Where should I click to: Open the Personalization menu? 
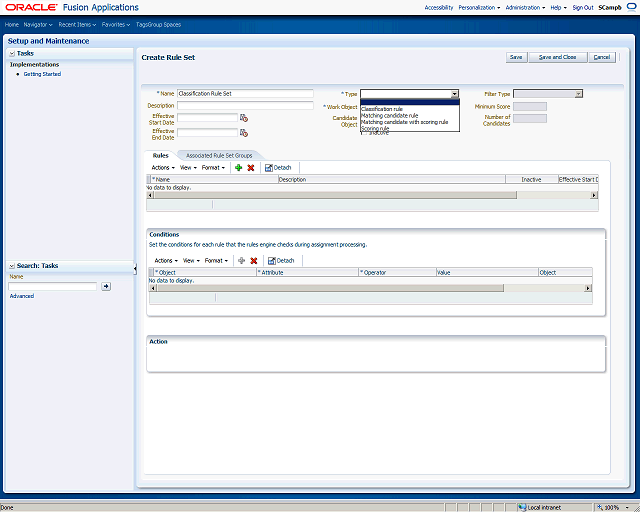point(479,7)
